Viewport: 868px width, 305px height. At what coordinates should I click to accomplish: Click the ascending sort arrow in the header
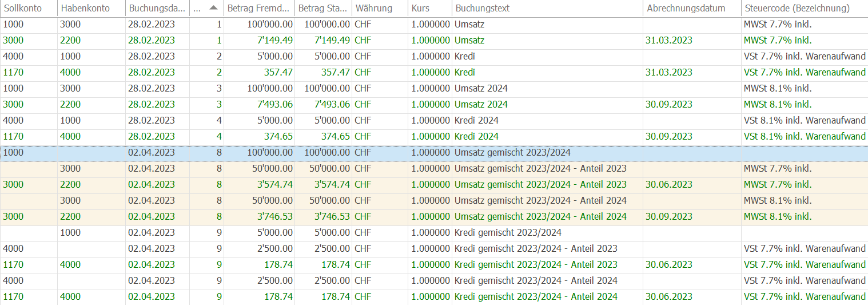click(213, 8)
